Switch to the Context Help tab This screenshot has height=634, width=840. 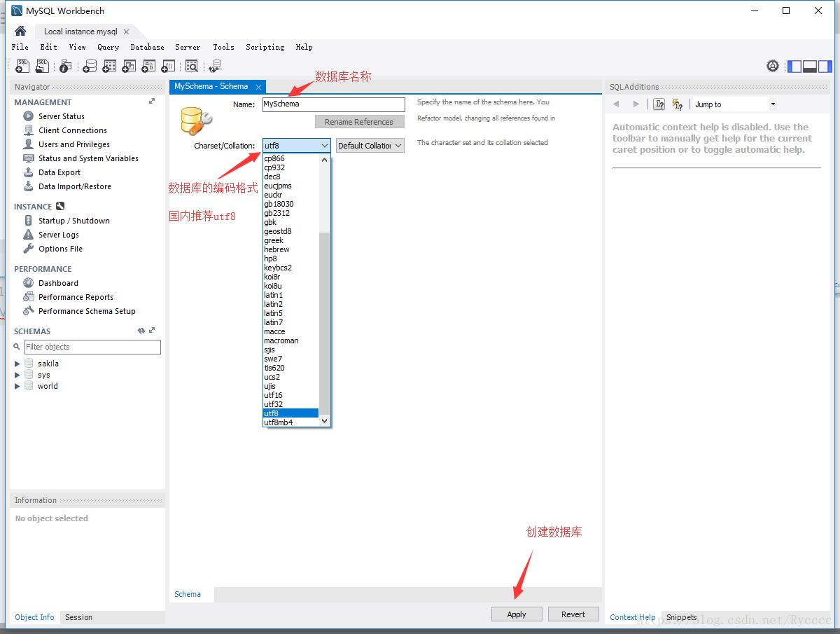tap(633, 617)
